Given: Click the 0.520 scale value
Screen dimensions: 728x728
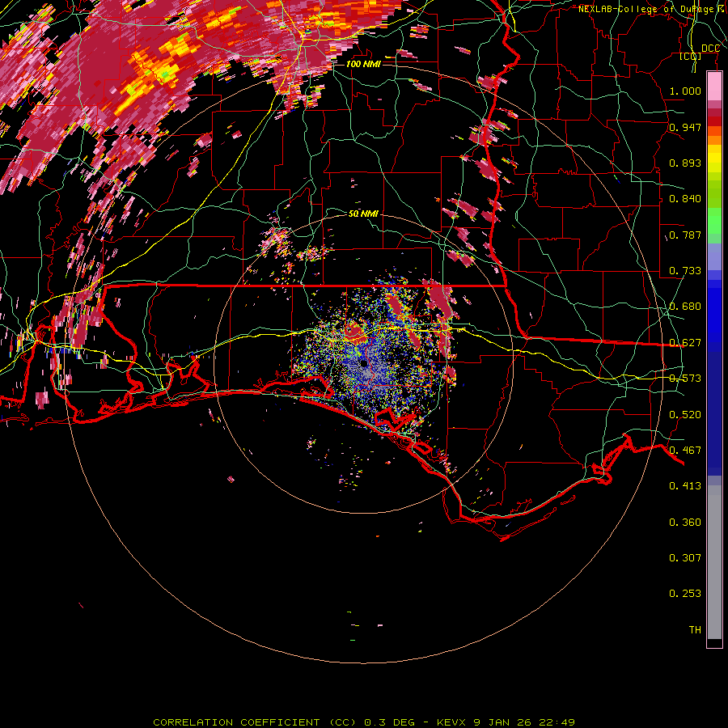Looking at the screenshot, I should click(x=685, y=415).
